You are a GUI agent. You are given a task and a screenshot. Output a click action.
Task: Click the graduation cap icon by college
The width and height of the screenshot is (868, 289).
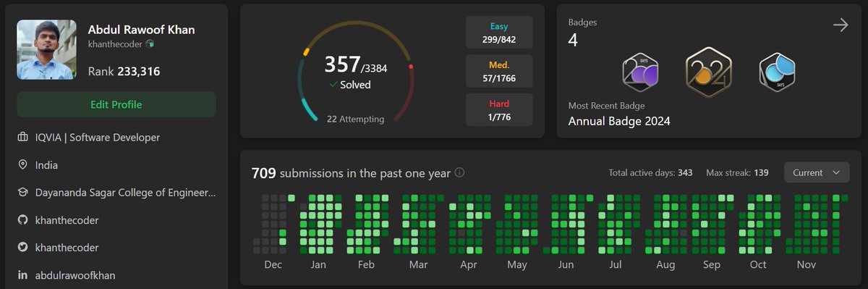(x=22, y=193)
